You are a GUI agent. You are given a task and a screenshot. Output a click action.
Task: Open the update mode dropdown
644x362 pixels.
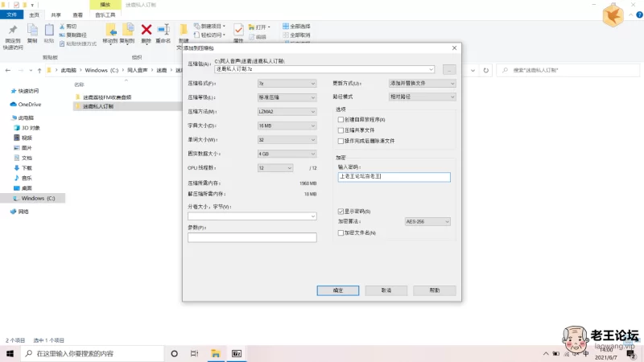[422, 84]
